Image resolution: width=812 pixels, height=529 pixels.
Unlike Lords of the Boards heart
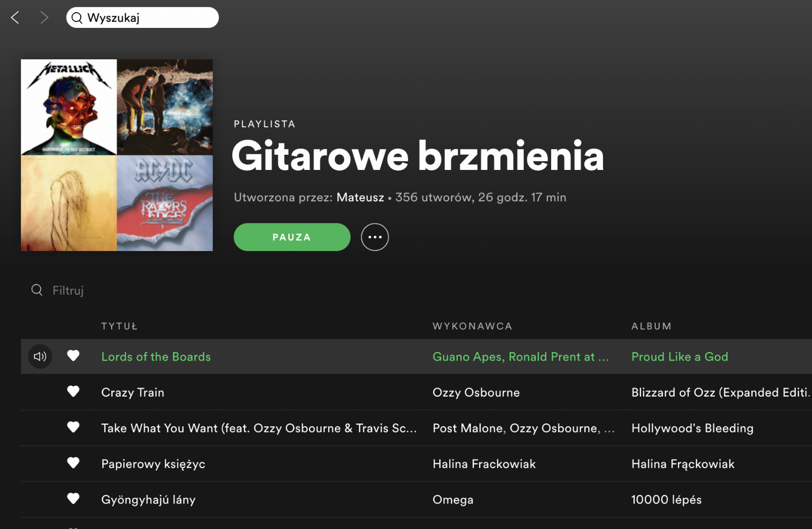pos(73,356)
